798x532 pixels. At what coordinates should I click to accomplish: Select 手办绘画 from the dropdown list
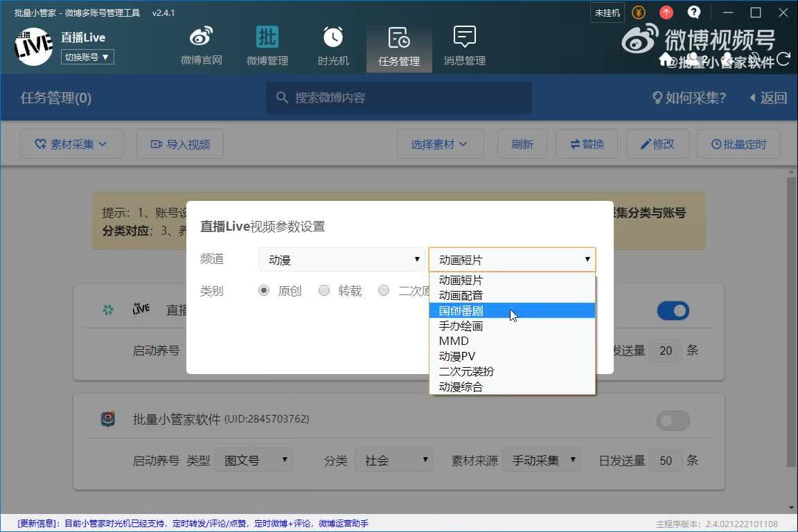pos(512,326)
